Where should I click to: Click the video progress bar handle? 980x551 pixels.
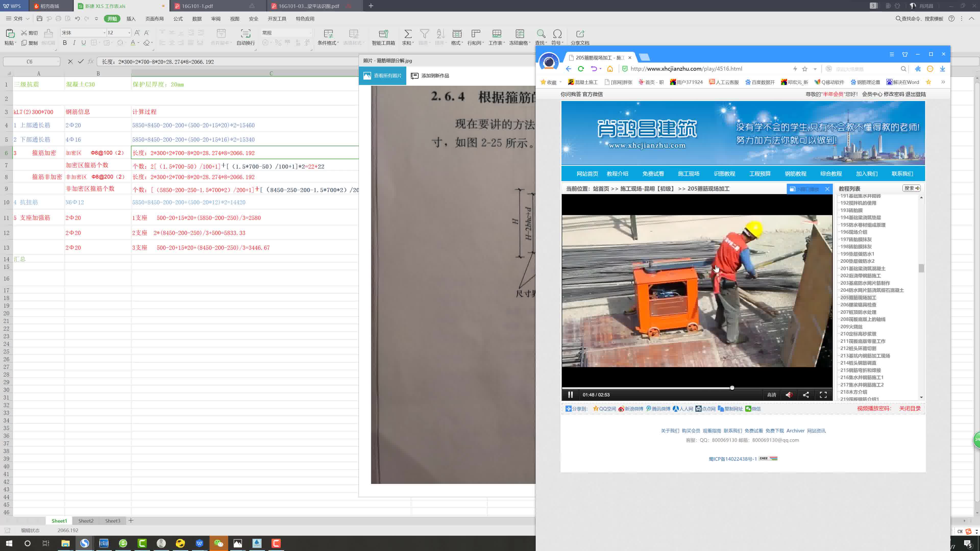732,387
